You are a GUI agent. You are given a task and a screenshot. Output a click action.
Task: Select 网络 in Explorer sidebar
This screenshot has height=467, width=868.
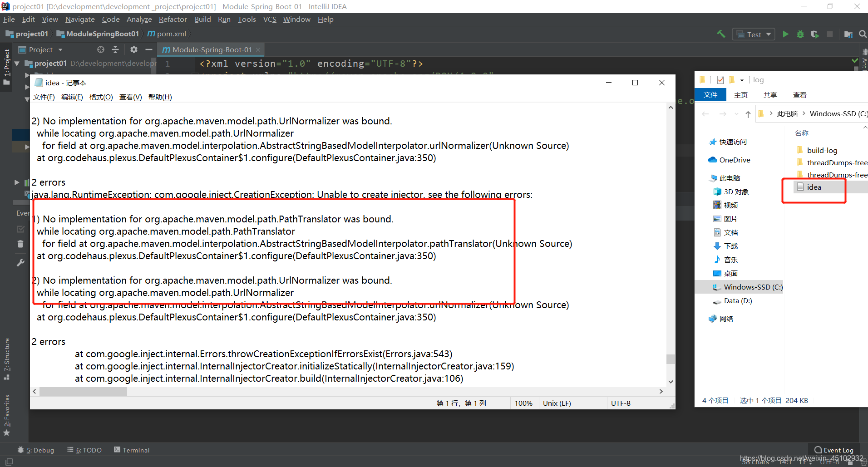pos(721,319)
